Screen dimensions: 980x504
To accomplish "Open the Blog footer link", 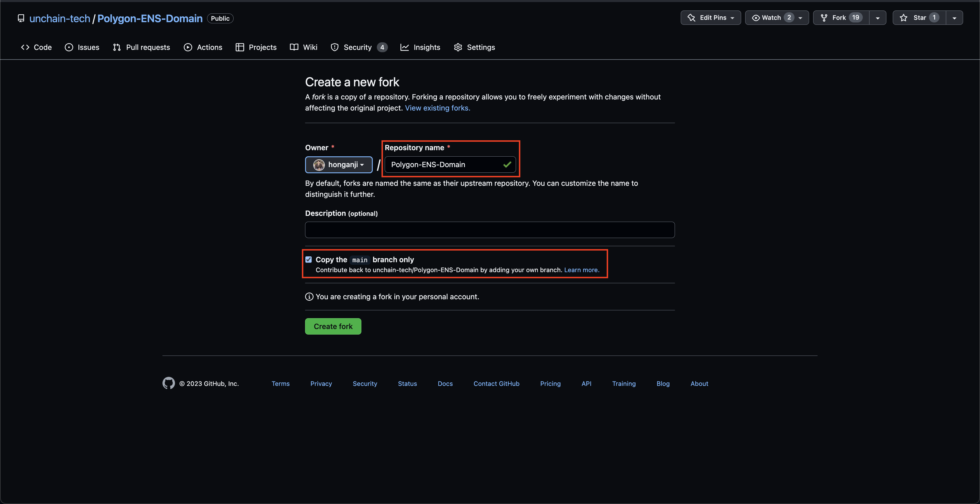I will tap(663, 384).
